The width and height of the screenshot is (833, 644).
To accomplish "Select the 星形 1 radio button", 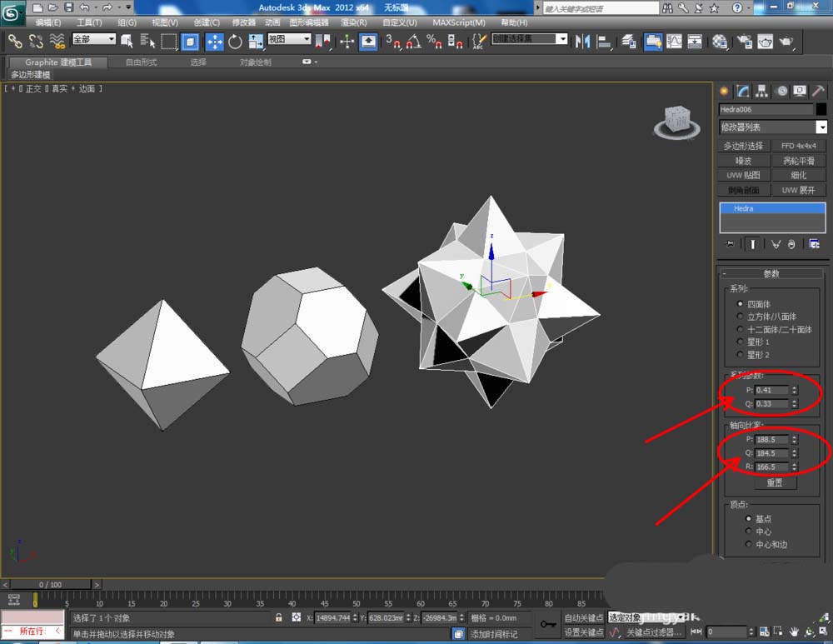I will [739, 342].
